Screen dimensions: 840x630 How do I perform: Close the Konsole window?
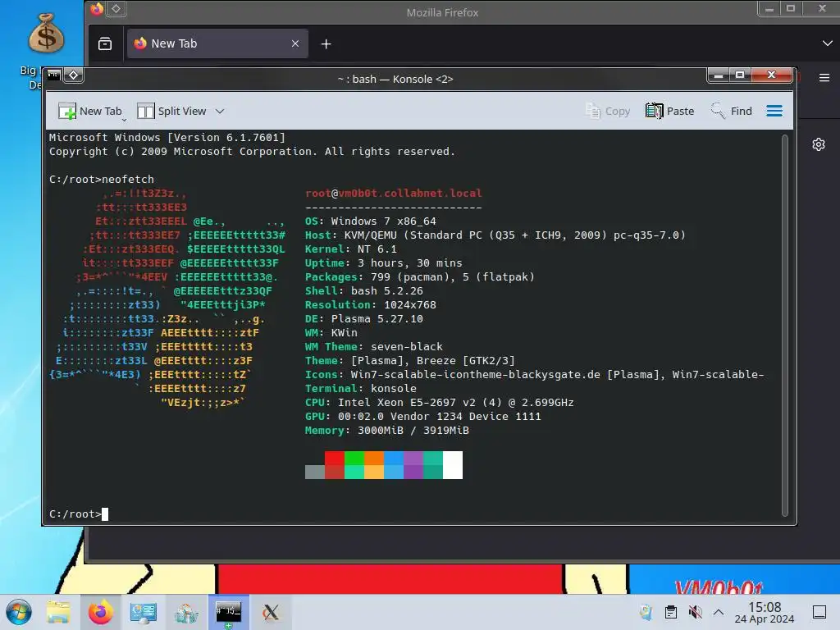[x=771, y=75]
